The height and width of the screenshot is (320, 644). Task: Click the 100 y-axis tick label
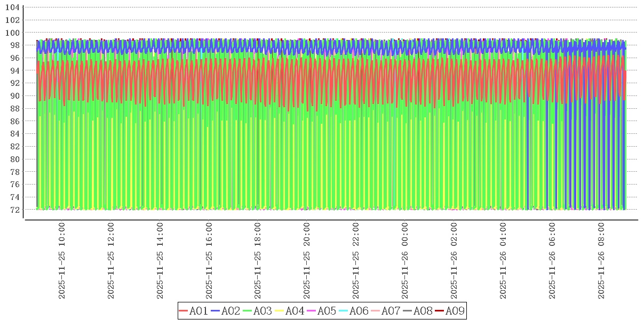tap(13, 33)
